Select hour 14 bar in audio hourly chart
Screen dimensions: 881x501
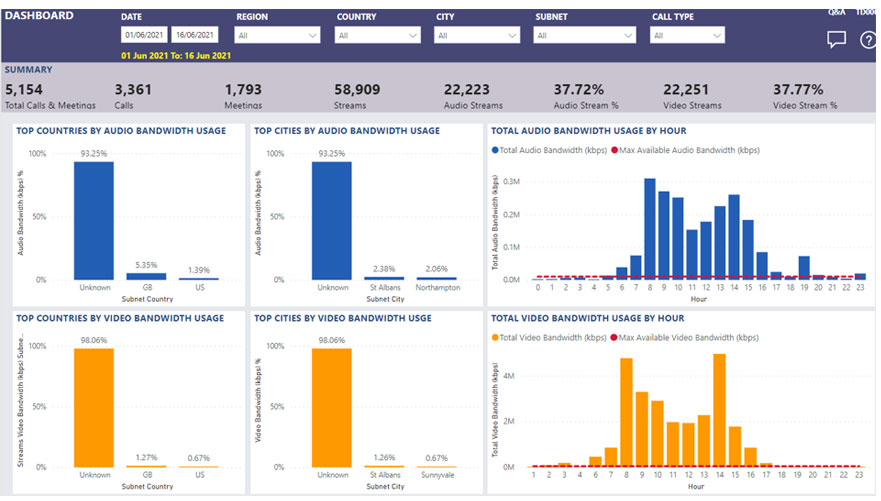[734, 237]
